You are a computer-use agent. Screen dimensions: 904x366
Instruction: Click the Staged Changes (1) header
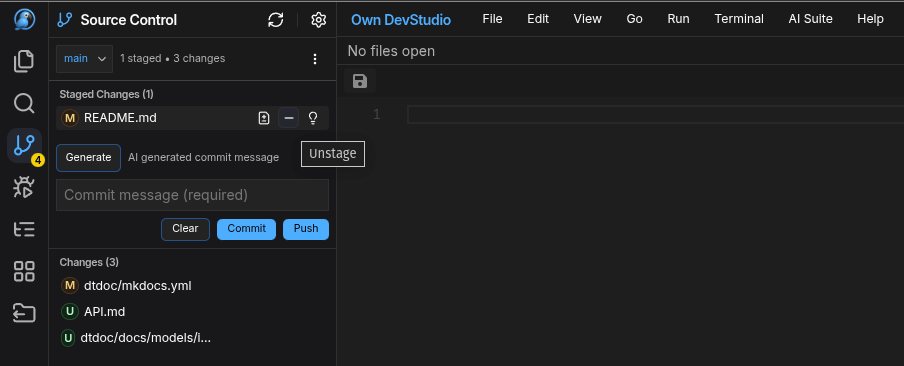(107, 94)
